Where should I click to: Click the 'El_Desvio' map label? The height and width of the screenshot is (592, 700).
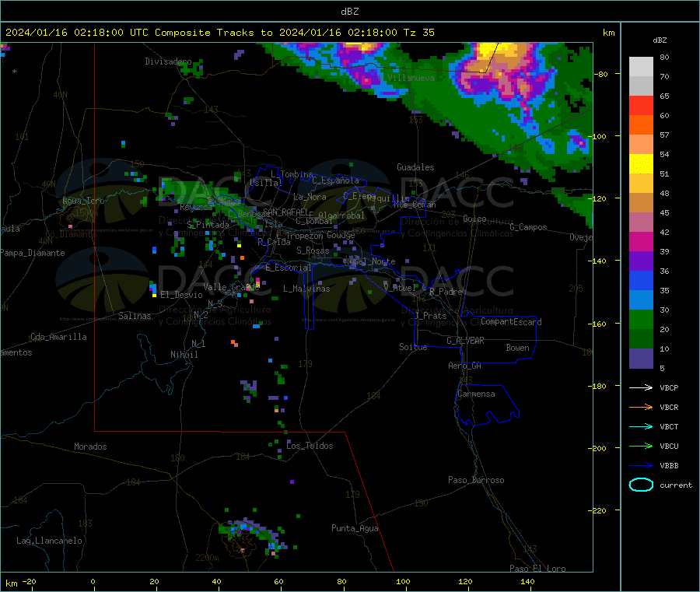point(181,295)
